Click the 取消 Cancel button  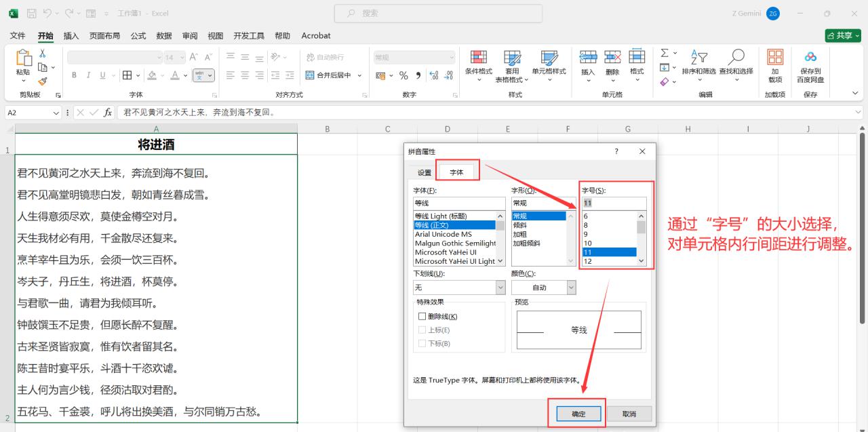(x=629, y=414)
